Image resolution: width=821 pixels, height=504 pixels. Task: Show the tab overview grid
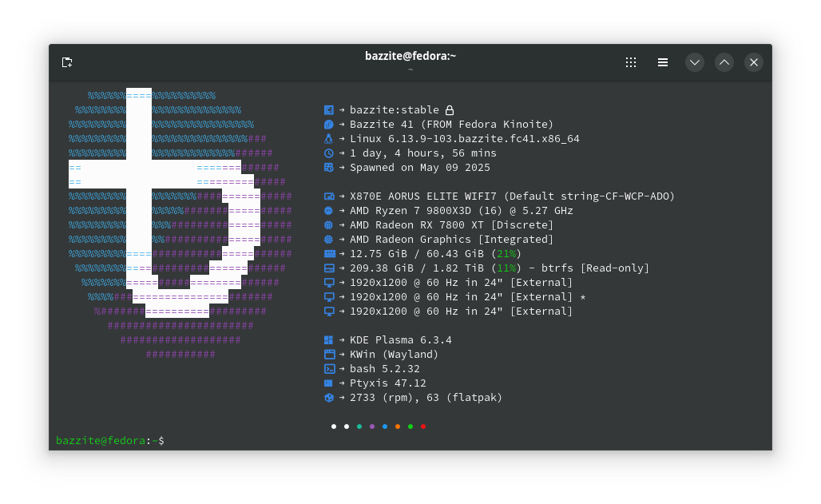(x=631, y=62)
